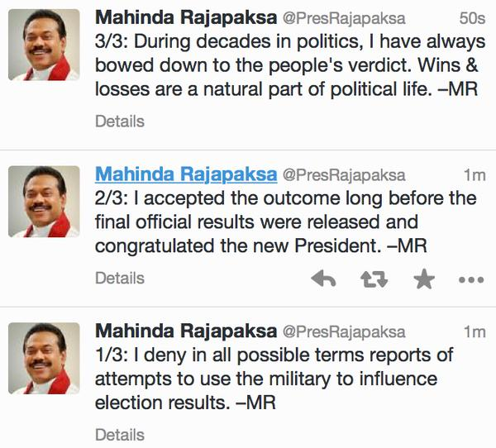
Task: Open @PresRajapaksa handle on middle tweet
Action: pyautogui.click(x=344, y=175)
